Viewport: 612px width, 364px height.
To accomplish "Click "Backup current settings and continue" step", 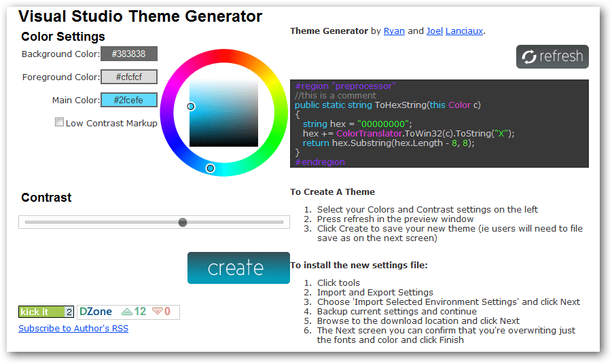I will coord(397,311).
